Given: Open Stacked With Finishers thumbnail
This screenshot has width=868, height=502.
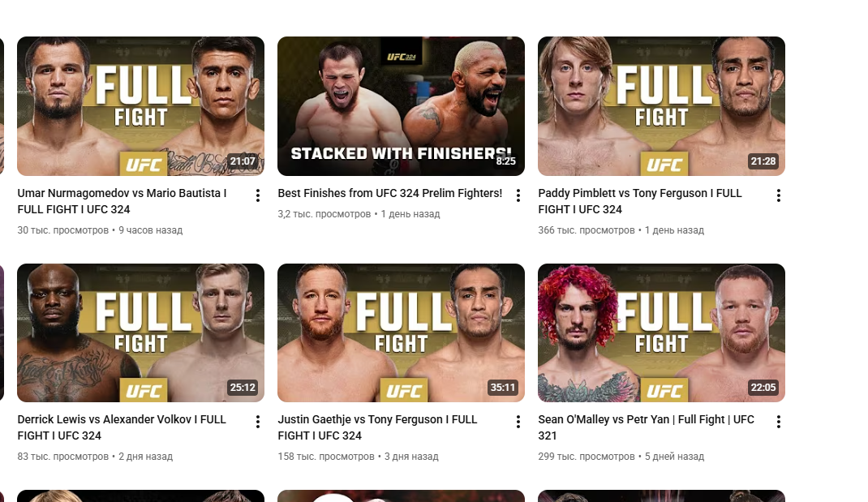Looking at the screenshot, I should click(x=401, y=106).
